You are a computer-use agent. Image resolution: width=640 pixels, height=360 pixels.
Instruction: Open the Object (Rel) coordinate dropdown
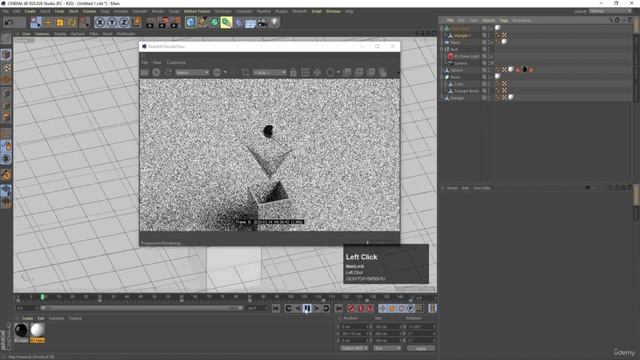click(354, 348)
